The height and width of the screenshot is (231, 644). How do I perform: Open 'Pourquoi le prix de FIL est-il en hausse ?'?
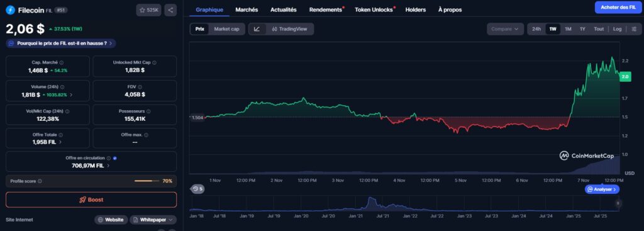61,43
